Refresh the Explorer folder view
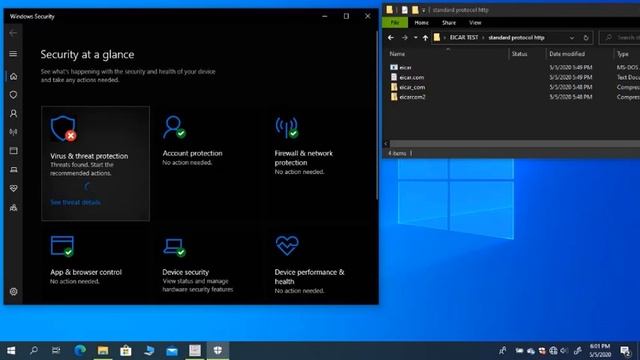This screenshot has width=640, height=360. pos(586,38)
